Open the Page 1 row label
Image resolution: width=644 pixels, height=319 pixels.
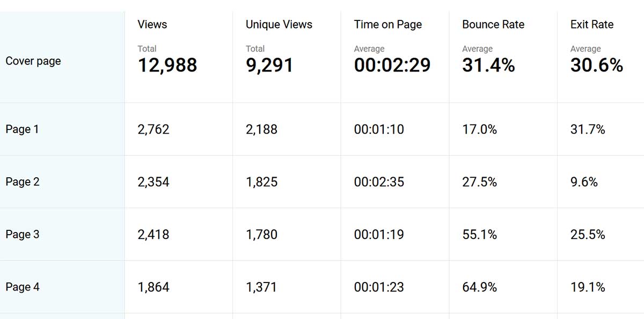click(x=22, y=129)
